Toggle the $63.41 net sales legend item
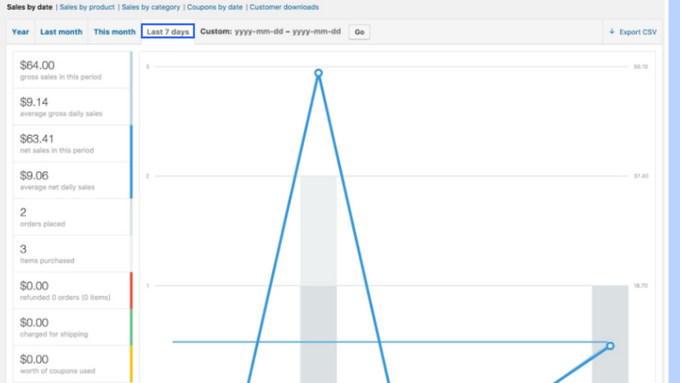Viewport: 680px width, 383px height. pos(72,144)
